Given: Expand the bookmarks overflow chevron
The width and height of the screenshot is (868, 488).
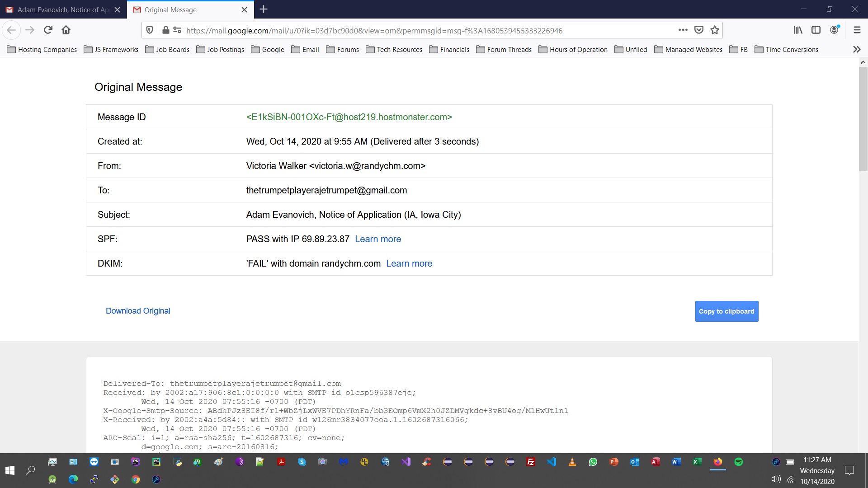Looking at the screenshot, I should [x=856, y=49].
